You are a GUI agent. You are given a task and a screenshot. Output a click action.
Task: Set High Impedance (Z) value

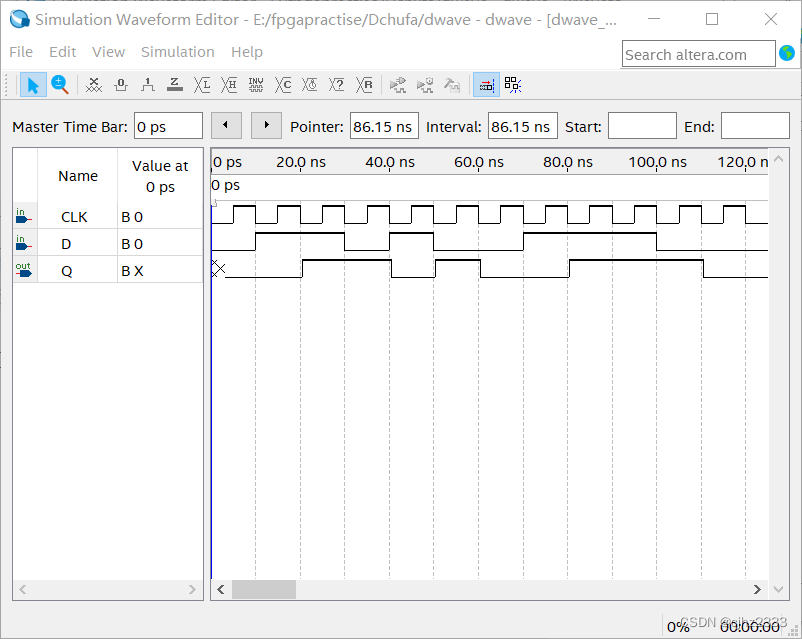tap(175, 85)
